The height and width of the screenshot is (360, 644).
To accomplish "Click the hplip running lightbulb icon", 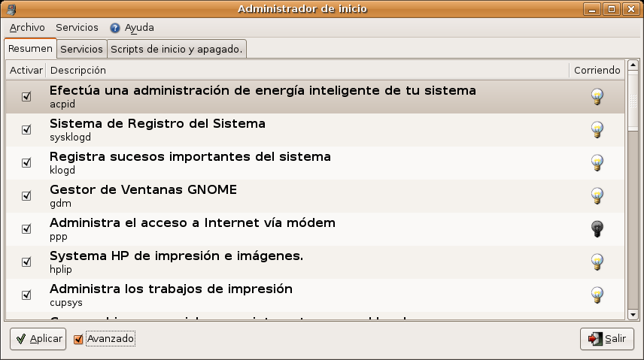I will (x=597, y=262).
